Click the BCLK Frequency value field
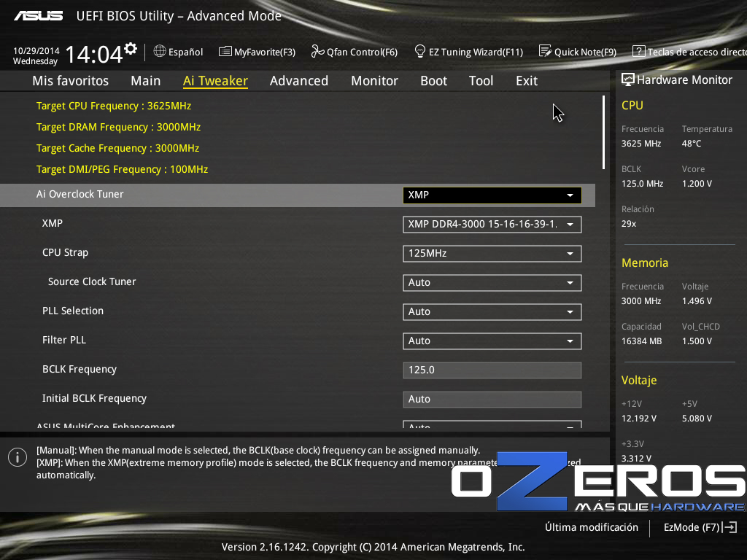Image resolution: width=747 pixels, height=560 pixels. [492, 370]
